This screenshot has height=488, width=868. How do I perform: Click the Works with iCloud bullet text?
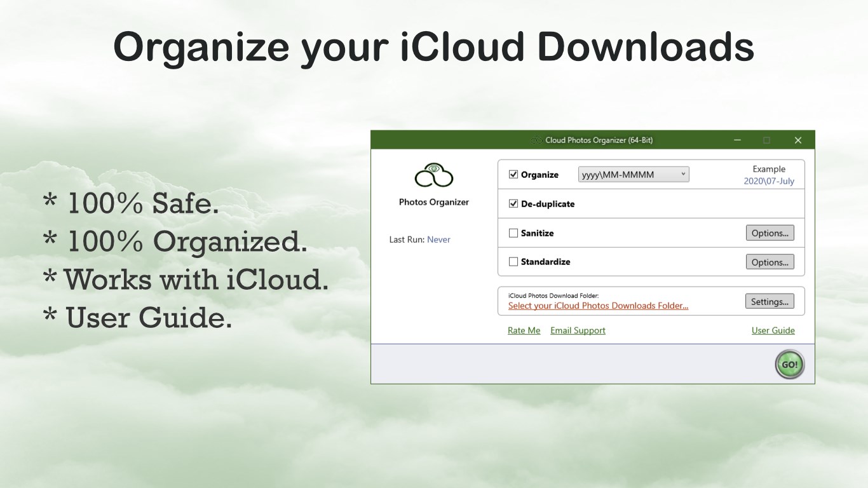(186, 280)
